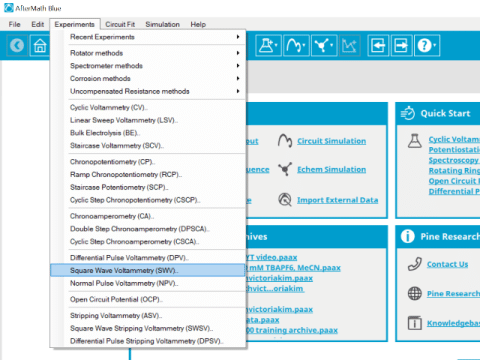Open Spectroscopy quick start link
This screenshot has height=360, width=480.
click(x=454, y=160)
